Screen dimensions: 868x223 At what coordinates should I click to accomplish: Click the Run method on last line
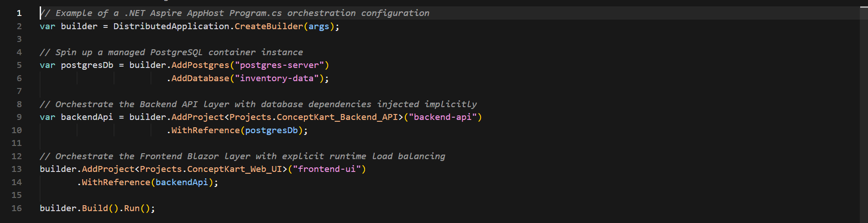132,208
